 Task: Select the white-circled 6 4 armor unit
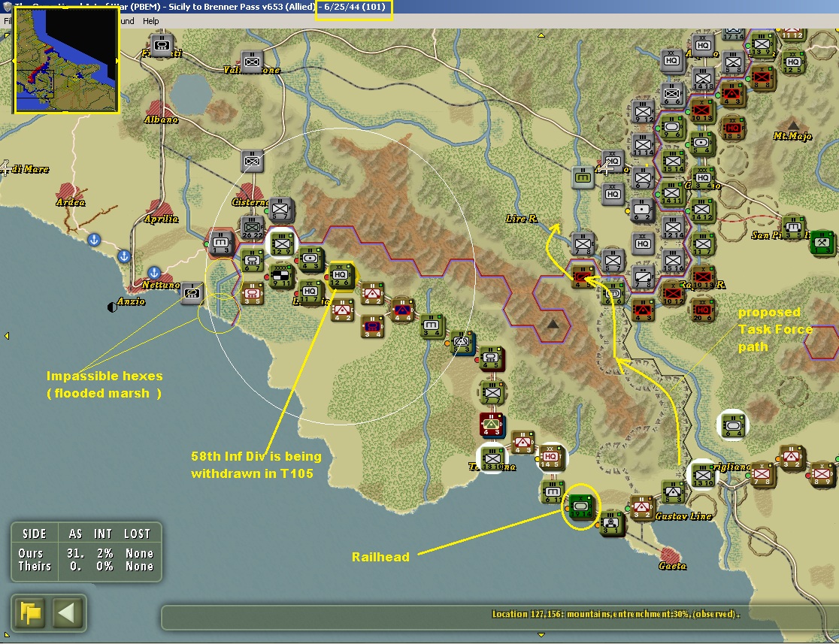pyautogui.click(x=733, y=426)
